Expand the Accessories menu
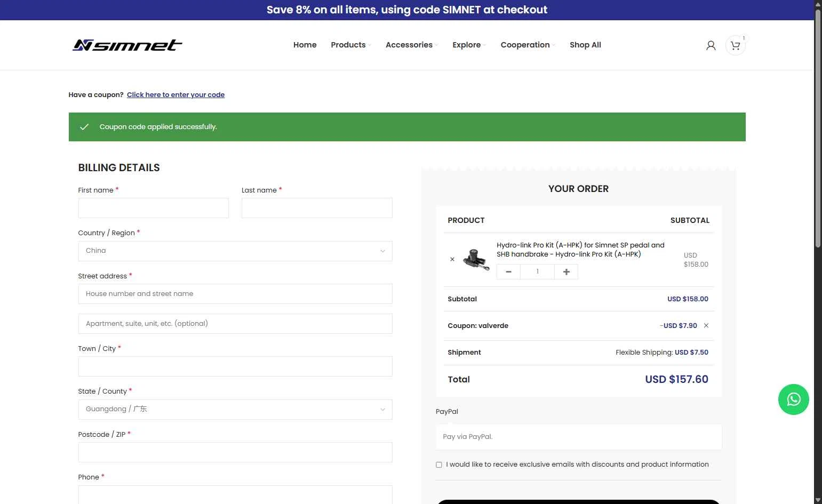Image resolution: width=822 pixels, height=504 pixels. pyautogui.click(x=412, y=45)
